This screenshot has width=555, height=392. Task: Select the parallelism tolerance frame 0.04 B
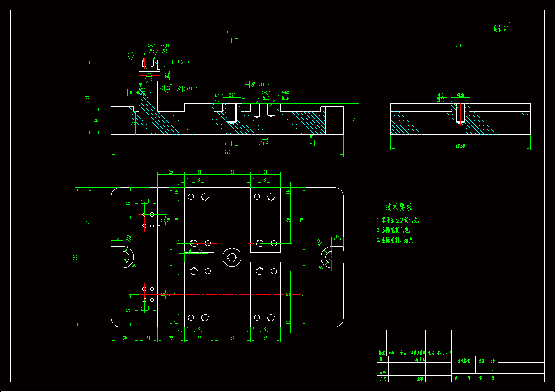coord(261,84)
